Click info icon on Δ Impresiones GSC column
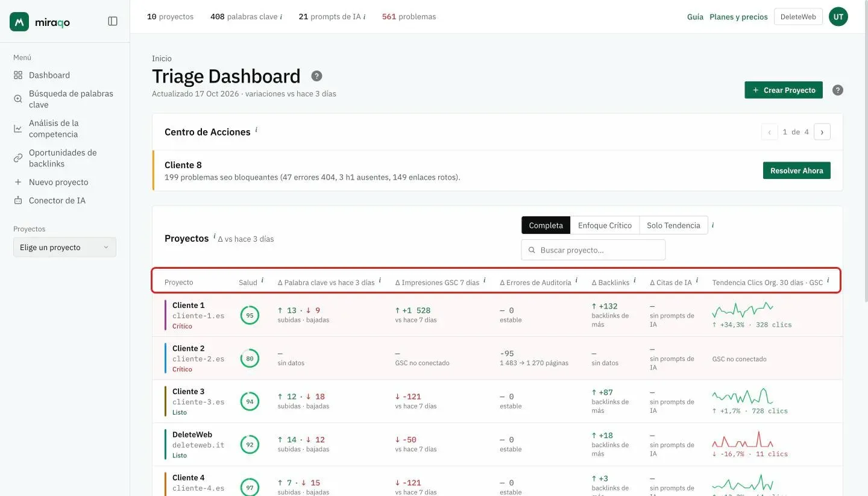The height and width of the screenshot is (496, 868). (x=485, y=280)
